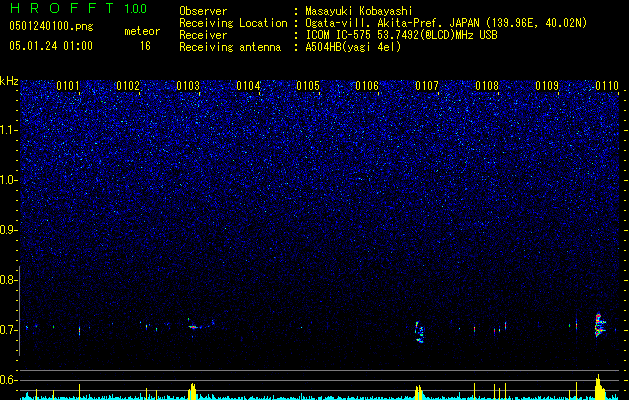Click the kHz axis unit label

point(9,81)
